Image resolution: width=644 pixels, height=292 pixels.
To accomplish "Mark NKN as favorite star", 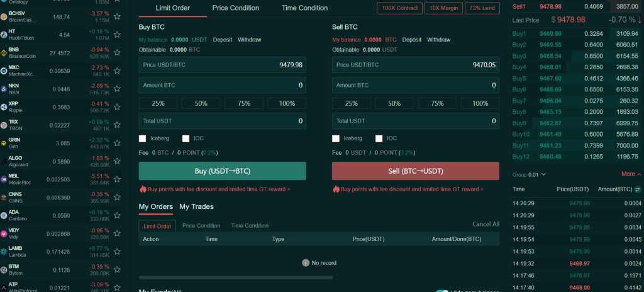I will [117, 89].
